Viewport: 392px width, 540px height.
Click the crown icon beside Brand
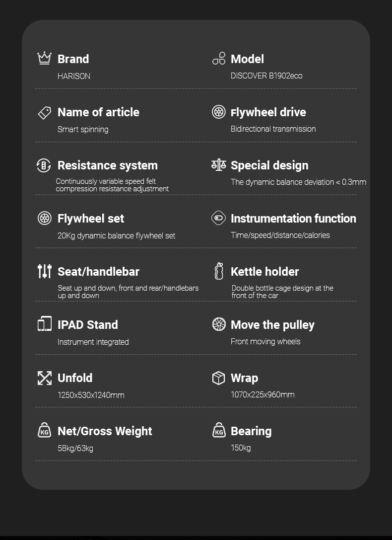[x=45, y=58]
